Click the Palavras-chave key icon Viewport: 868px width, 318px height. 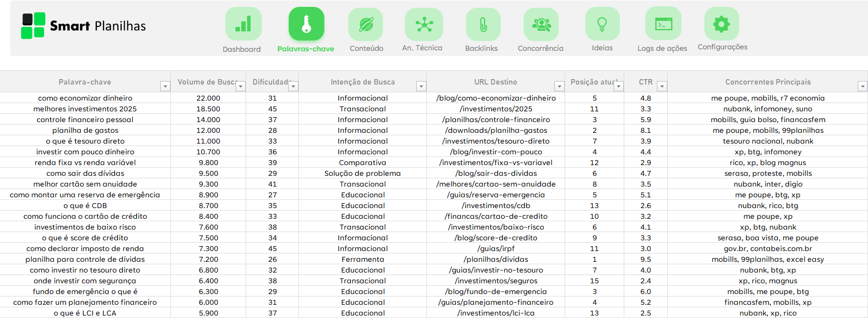click(306, 24)
